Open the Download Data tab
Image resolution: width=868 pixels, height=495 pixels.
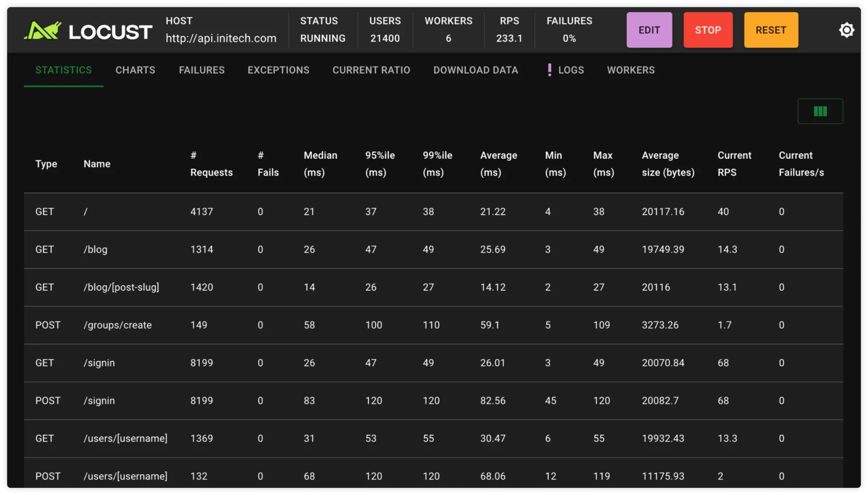point(476,70)
